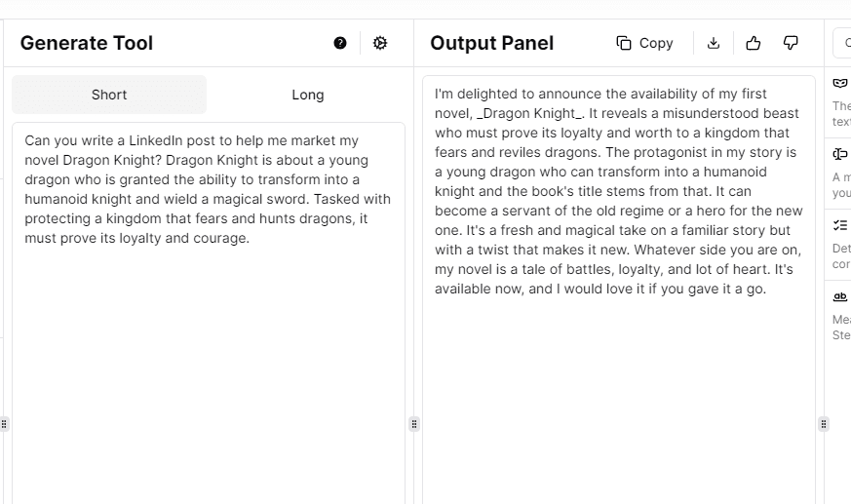851x504 pixels.
Task: Click the checklist icon in right sidebar
Action: click(840, 225)
